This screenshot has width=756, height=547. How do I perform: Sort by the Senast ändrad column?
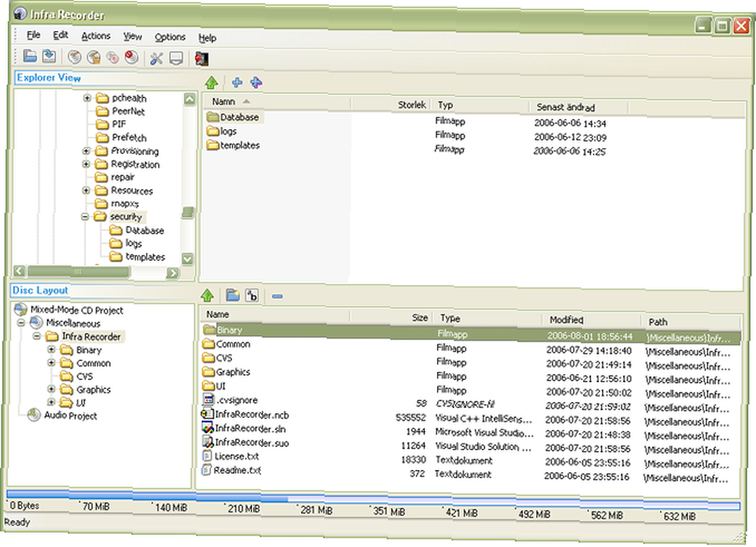[x=577, y=107]
